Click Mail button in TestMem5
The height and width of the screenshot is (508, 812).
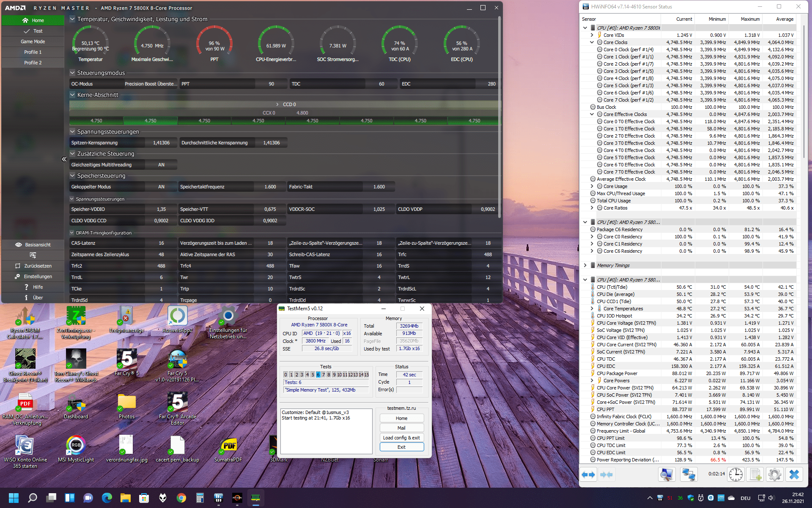pyautogui.click(x=402, y=428)
